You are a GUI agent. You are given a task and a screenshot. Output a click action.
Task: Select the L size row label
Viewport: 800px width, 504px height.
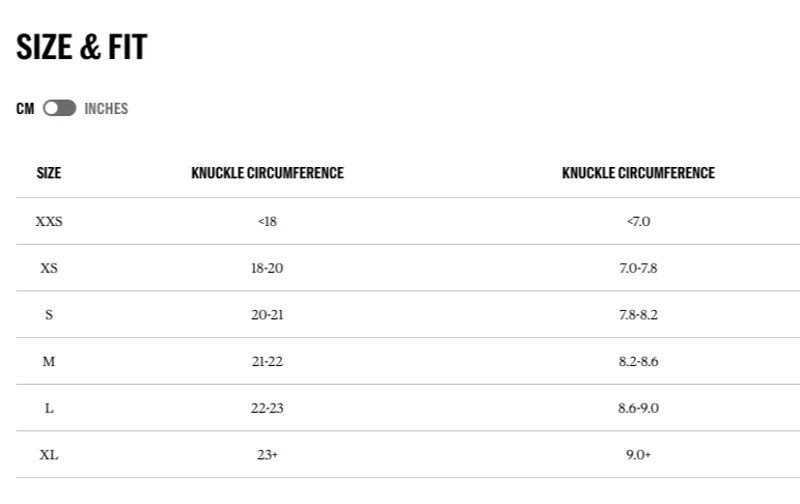pyautogui.click(x=49, y=408)
